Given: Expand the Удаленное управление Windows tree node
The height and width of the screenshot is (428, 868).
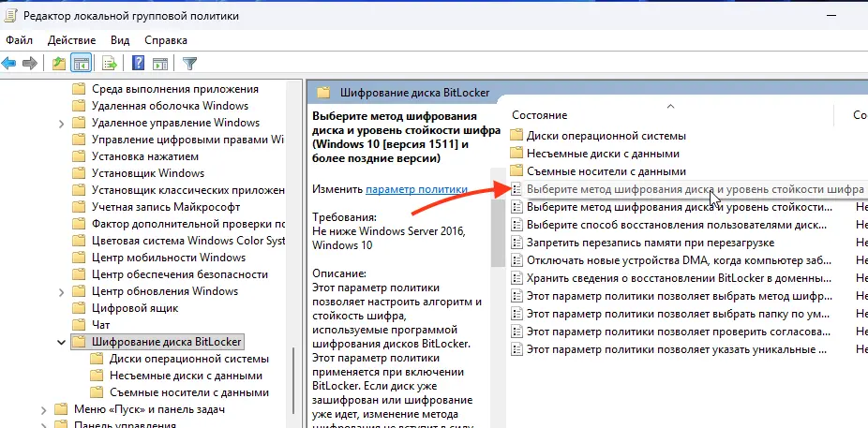Looking at the screenshot, I should point(62,123).
